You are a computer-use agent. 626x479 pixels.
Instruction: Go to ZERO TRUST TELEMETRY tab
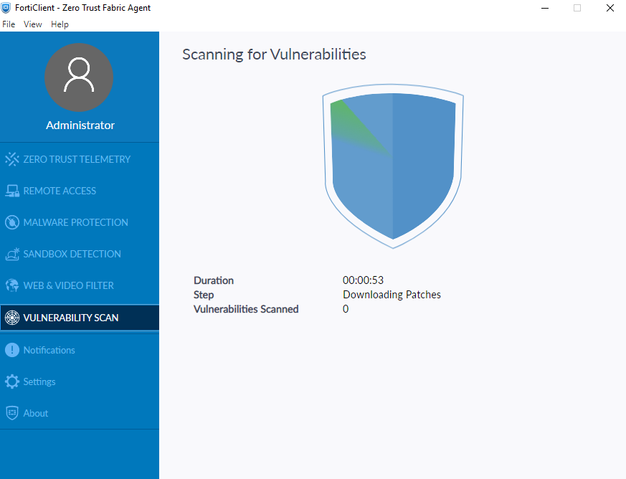click(79, 159)
